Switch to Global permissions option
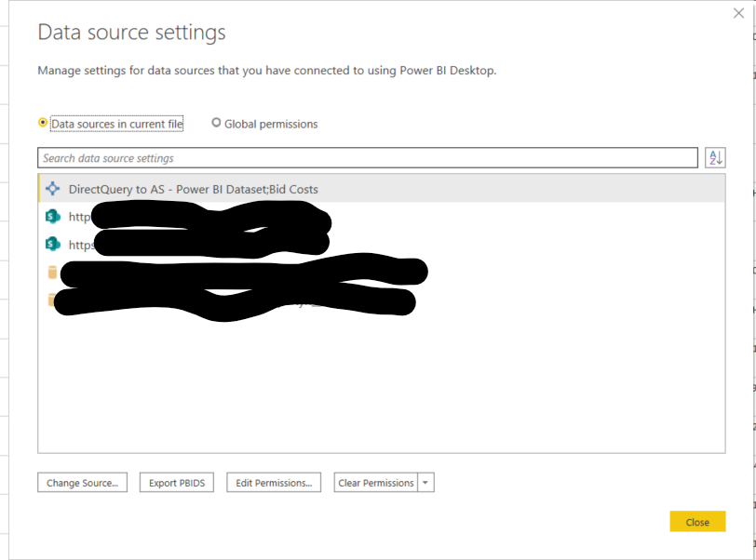 (264, 124)
